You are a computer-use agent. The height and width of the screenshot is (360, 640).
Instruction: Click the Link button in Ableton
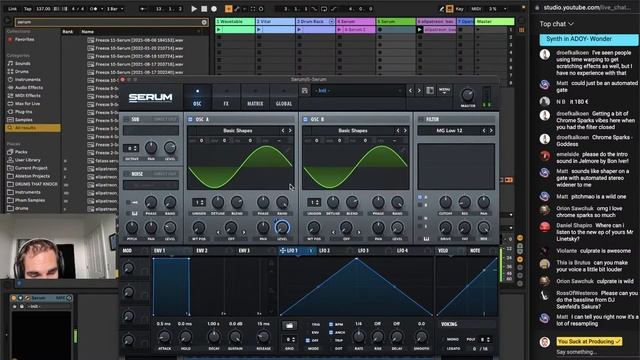pos(13,9)
